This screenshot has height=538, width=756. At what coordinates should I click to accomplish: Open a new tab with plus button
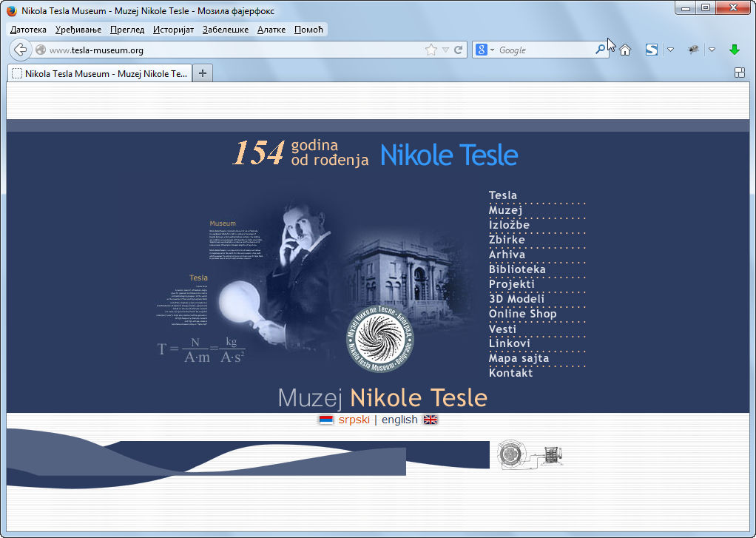(x=203, y=73)
